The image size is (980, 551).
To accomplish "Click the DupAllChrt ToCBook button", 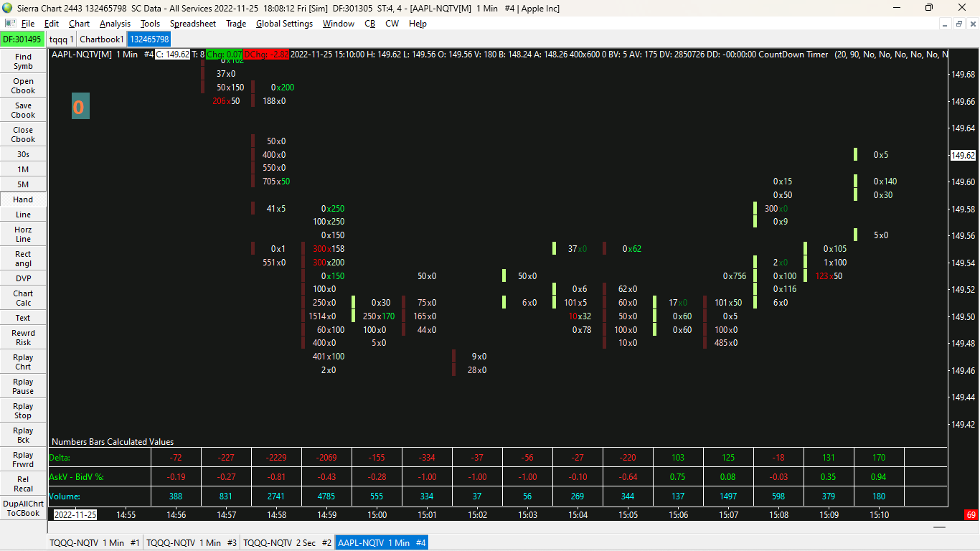I will [x=23, y=508].
